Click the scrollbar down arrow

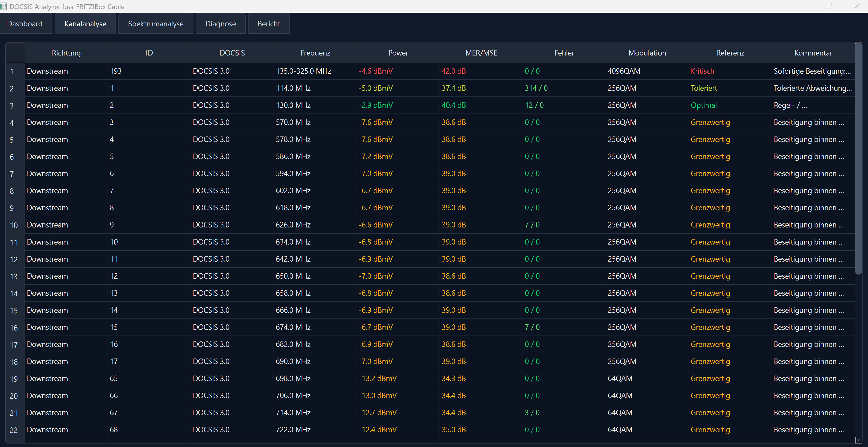[x=859, y=440]
